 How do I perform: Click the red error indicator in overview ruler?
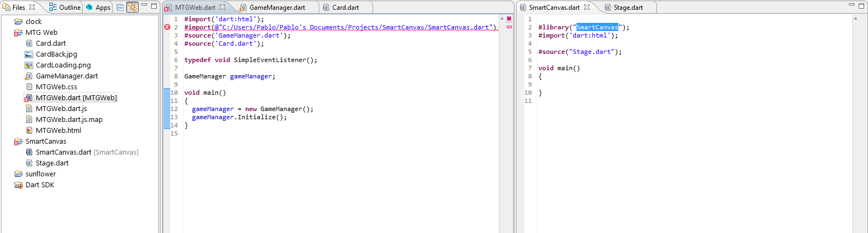(x=509, y=19)
